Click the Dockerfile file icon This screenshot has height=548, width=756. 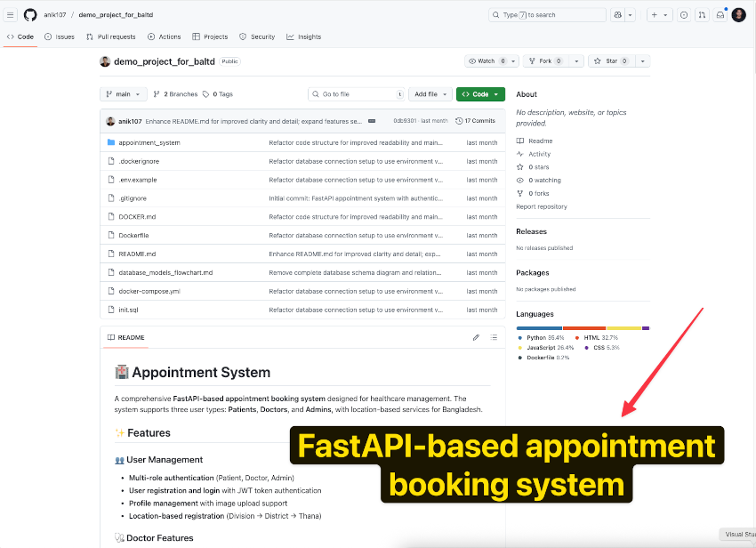[x=111, y=236]
